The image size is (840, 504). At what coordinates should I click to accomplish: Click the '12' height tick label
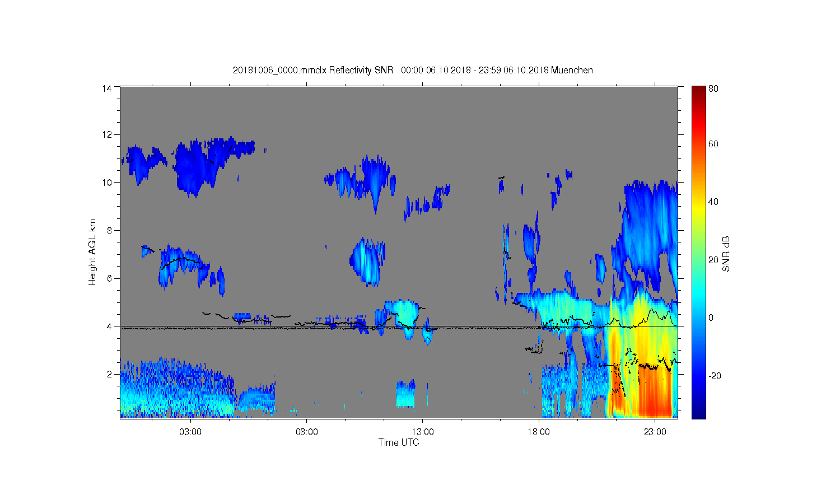pos(108,134)
